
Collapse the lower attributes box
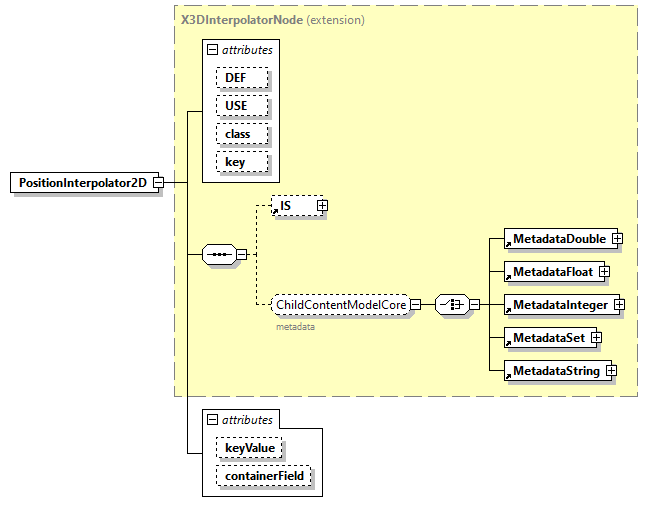[212, 421]
